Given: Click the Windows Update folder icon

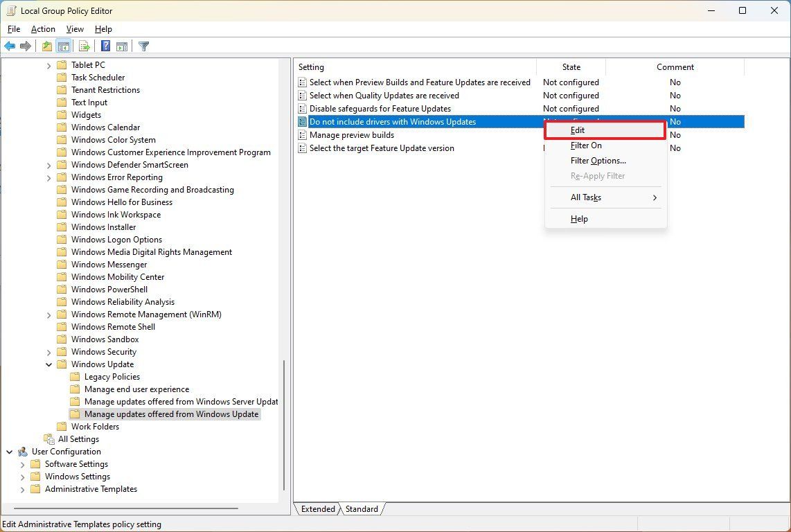Looking at the screenshot, I should pos(63,364).
